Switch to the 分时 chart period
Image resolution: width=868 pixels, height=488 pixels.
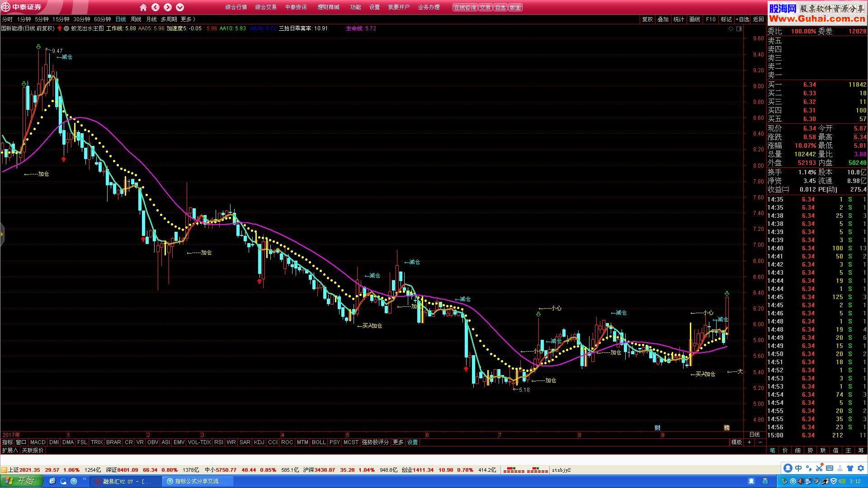pos(7,19)
